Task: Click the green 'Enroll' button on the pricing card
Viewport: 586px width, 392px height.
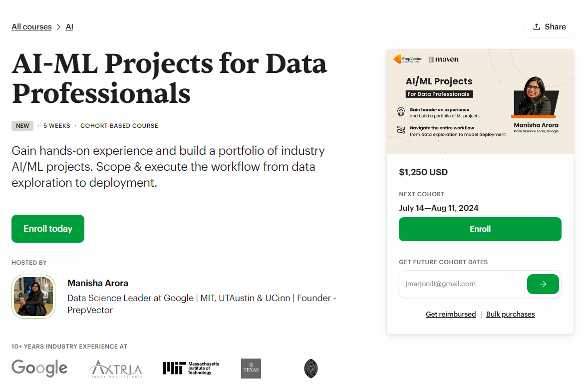Action: coord(480,229)
